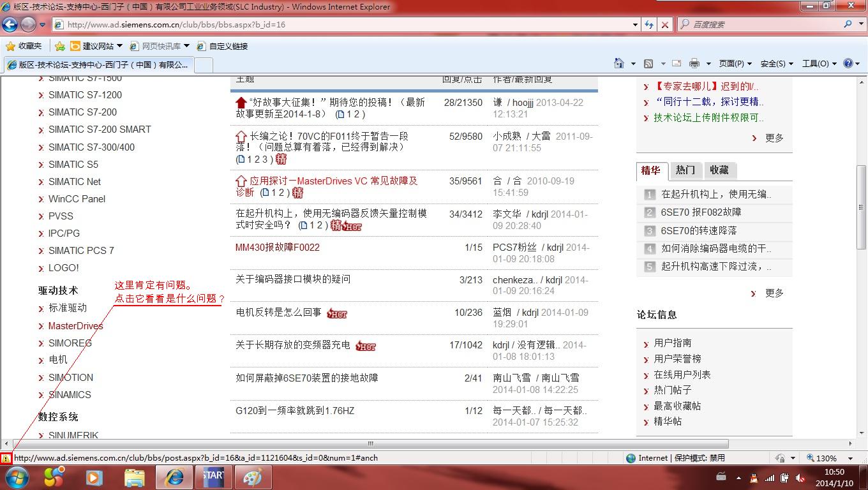Open thread G120到一频率就跳到1.76HZ

(295, 411)
